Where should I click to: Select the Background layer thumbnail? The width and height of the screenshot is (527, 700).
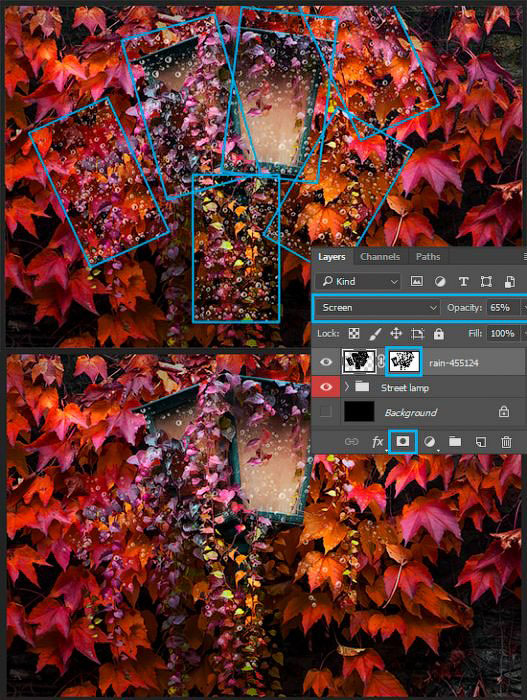coord(359,411)
